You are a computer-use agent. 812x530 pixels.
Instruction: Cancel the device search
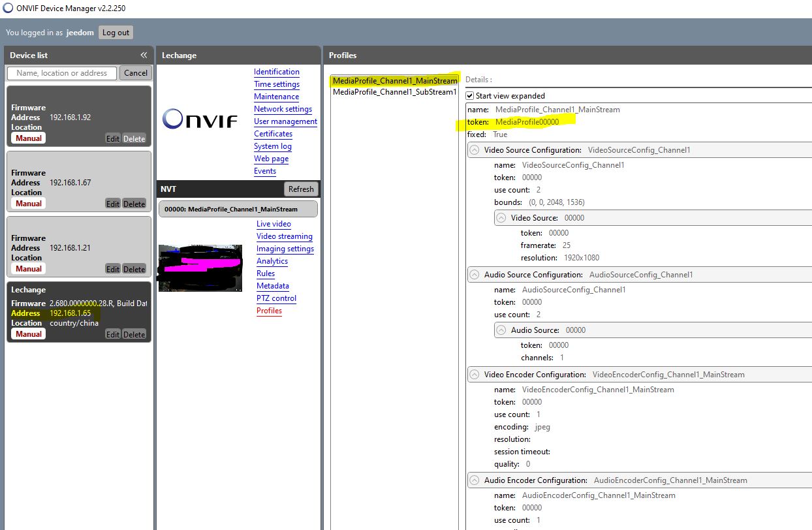136,73
